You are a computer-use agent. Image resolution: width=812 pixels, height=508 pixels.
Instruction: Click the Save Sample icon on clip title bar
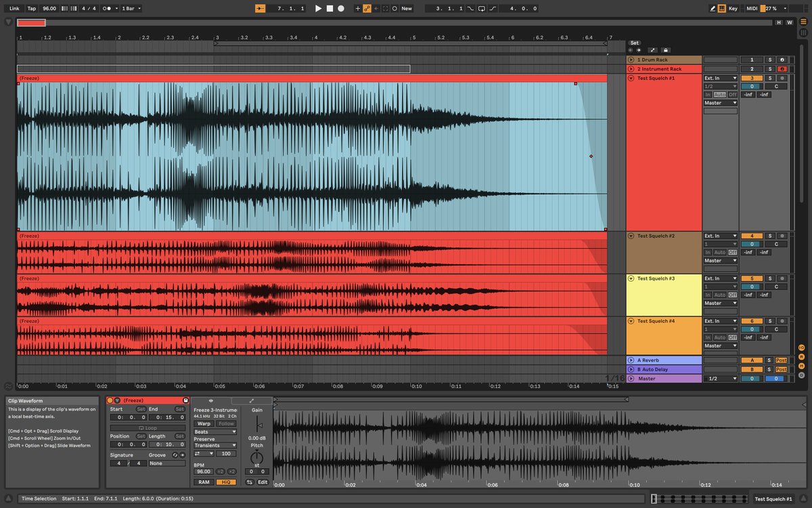186,400
